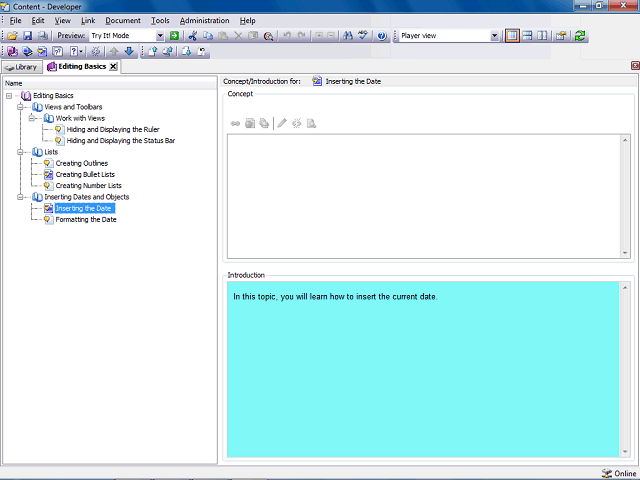This screenshot has height=480, width=640.
Task: Open the Link menu
Action: click(88, 20)
